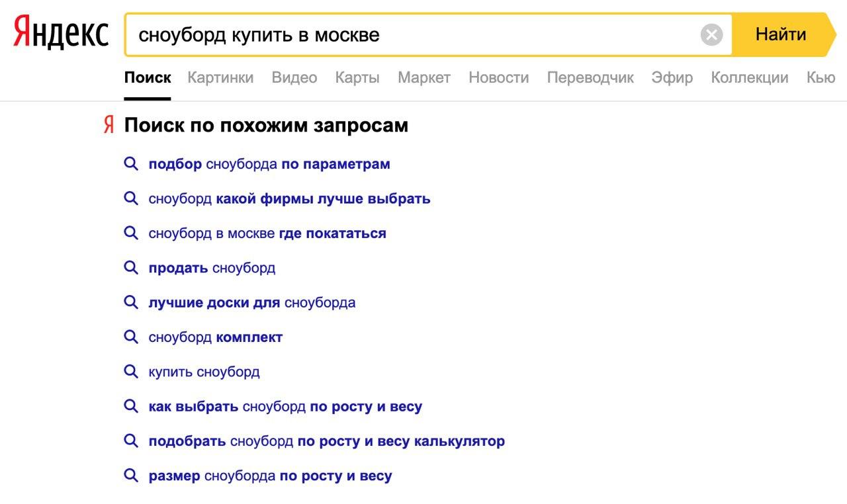Open the Коллекции tab
The image size is (847, 504).
point(750,78)
